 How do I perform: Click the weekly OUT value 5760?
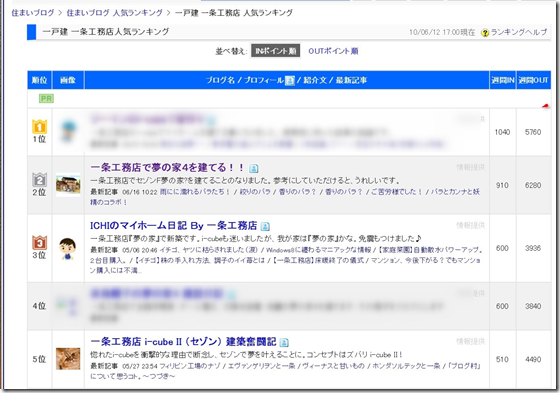point(533,132)
